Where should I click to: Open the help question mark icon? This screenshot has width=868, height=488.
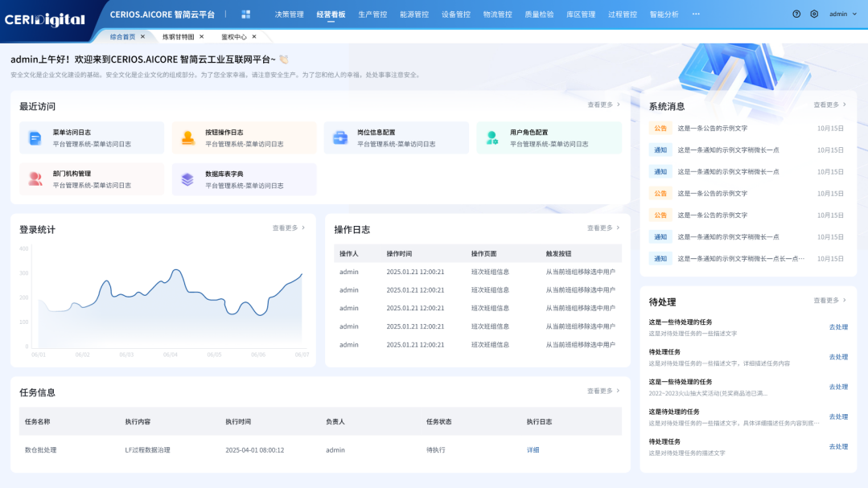(796, 14)
